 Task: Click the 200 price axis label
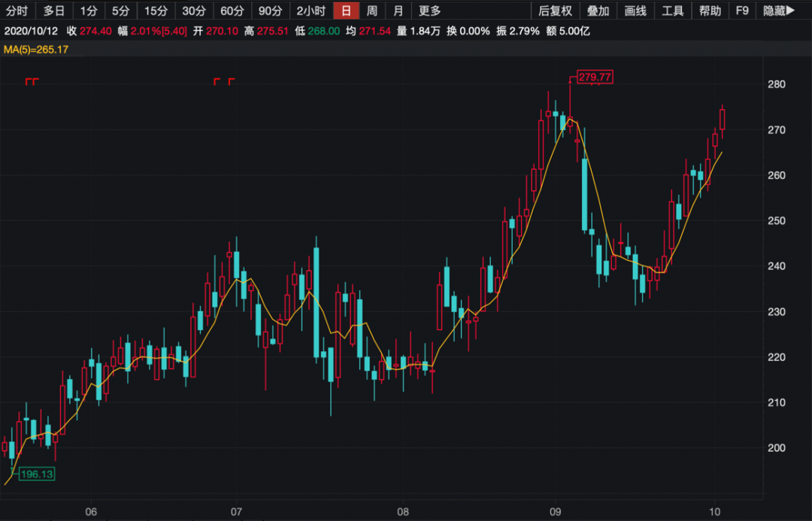pyautogui.click(x=776, y=448)
